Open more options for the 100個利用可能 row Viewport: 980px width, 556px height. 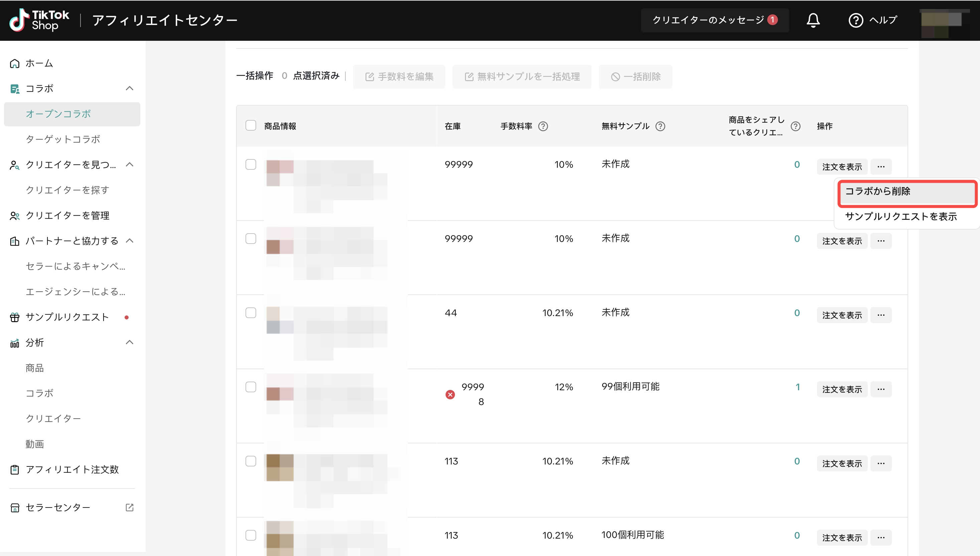click(881, 537)
